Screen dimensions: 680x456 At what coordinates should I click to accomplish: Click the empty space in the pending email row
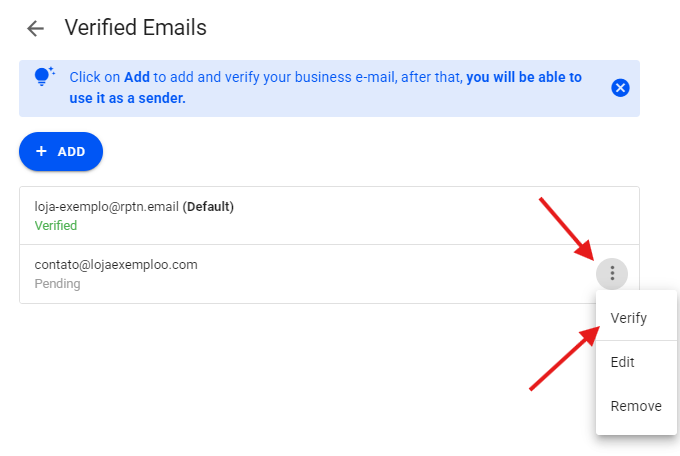tap(400, 274)
